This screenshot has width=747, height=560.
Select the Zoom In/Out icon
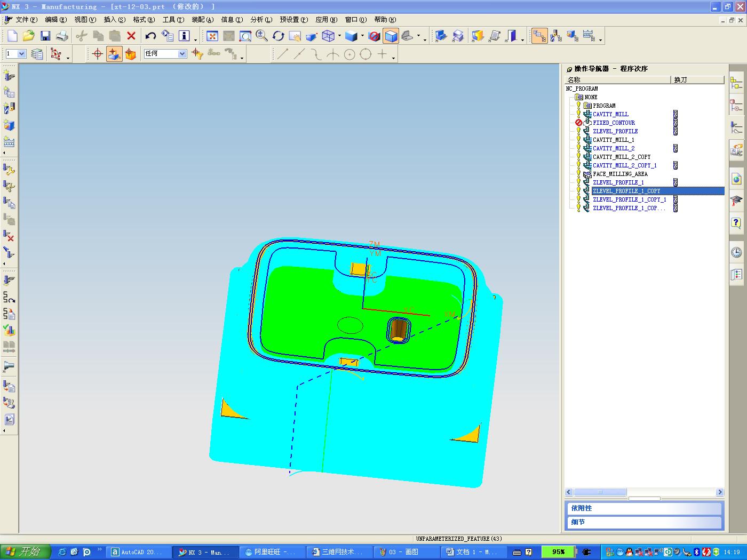pyautogui.click(x=262, y=36)
